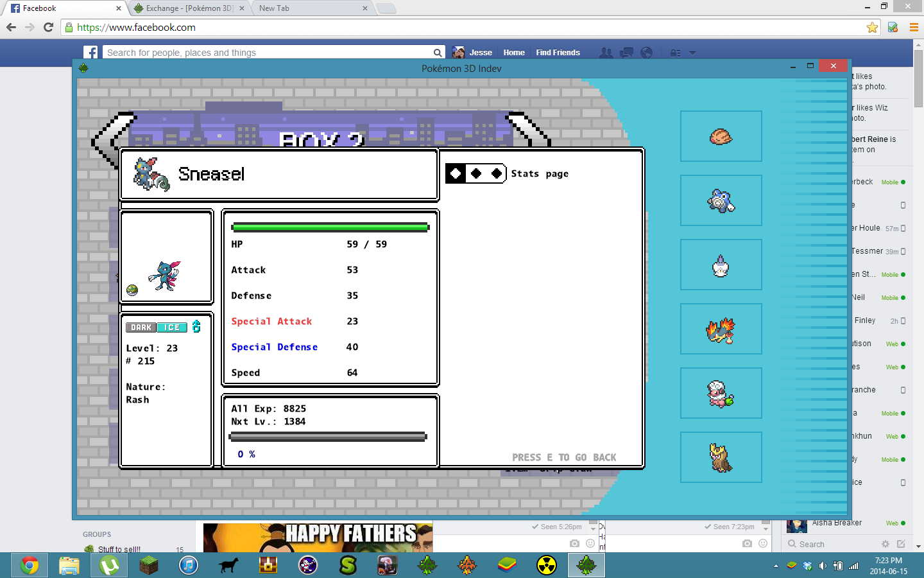Click the 'PRESS E TO GO BACK' text
Screen dimensions: 924x578
click(564, 457)
